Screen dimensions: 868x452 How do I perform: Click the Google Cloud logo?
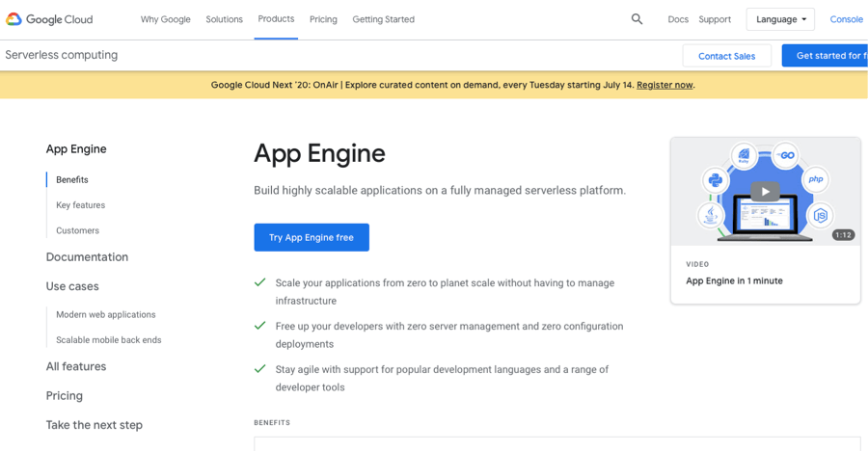pyautogui.click(x=48, y=19)
